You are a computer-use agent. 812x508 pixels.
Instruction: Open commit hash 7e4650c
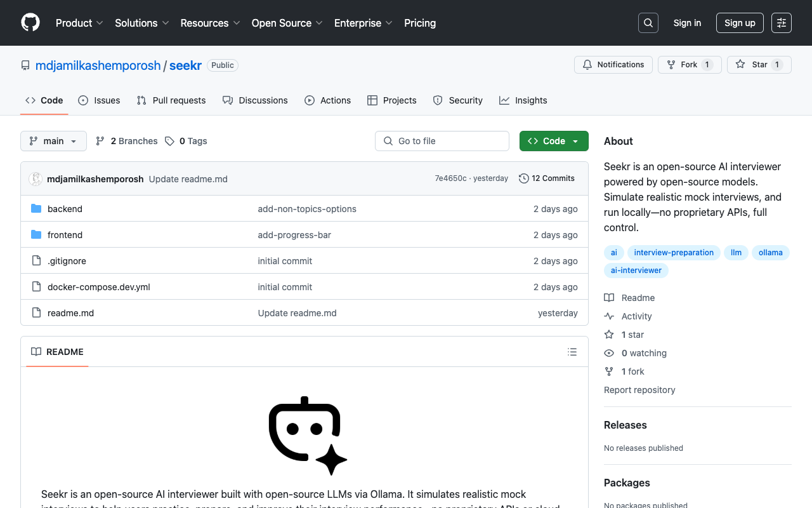(x=450, y=178)
